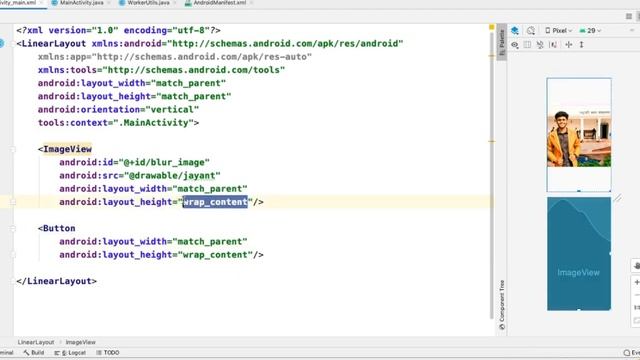The height and width of the screenshot is (360, 640).
Task: Click the gutter icon beside LinearLayout line
Action: coord(2,43)
